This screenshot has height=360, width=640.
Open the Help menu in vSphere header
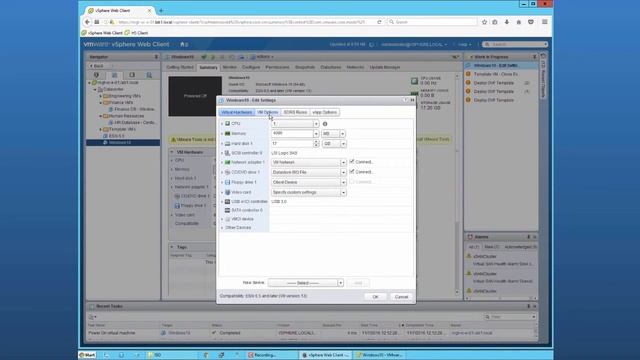[x=464, y=44]
